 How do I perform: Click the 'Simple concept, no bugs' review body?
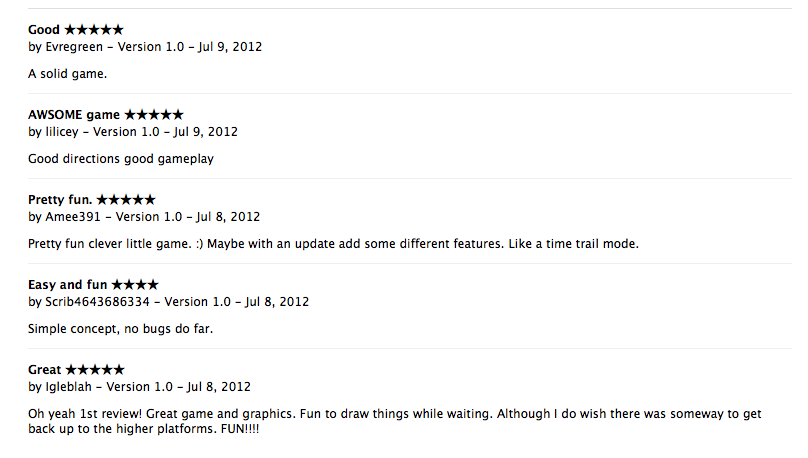click(120, 329)
